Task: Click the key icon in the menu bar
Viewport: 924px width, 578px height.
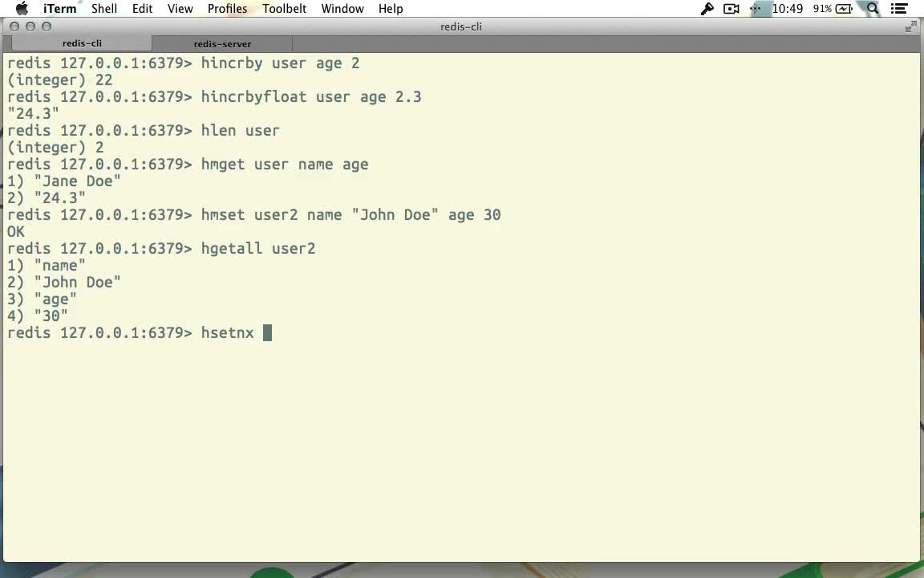Action: point(707,9)
